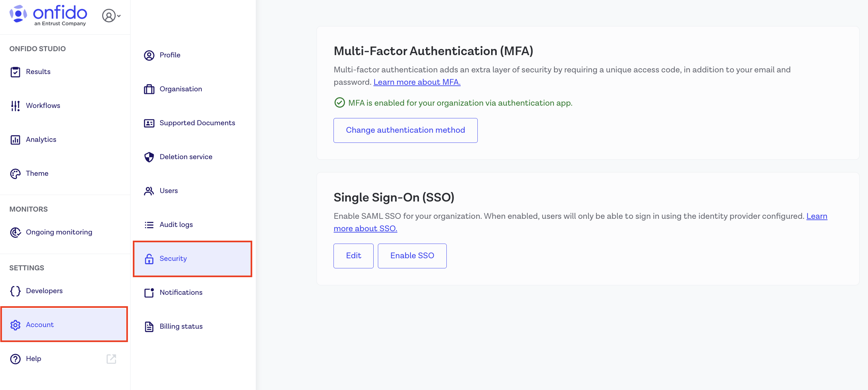
Task: Click the Notifications icon
Action: (149, 293)
